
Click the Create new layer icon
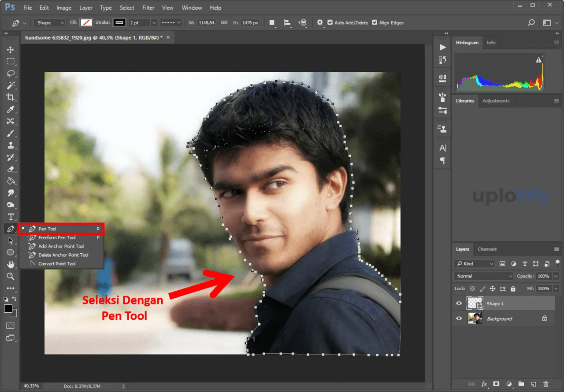534,384
